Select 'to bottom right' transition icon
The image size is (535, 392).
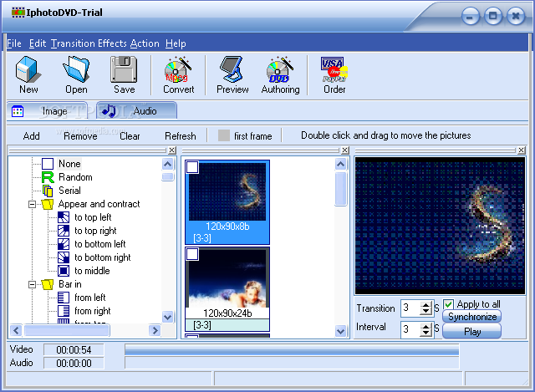64,257
